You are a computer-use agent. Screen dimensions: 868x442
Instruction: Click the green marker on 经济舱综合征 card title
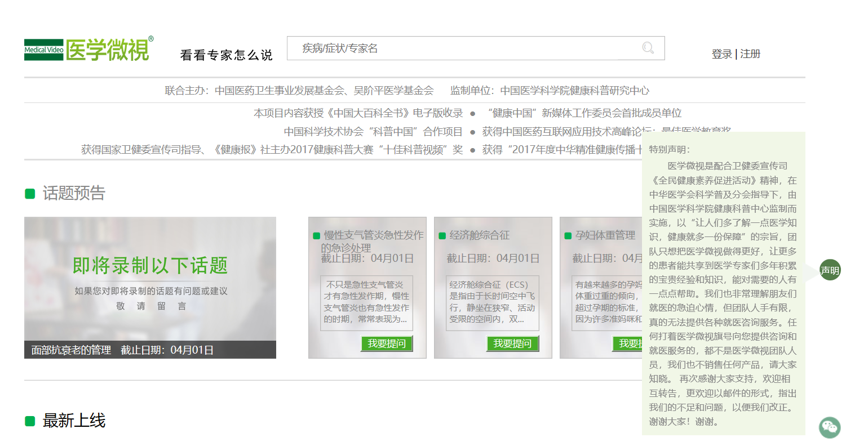pos(441,235)
